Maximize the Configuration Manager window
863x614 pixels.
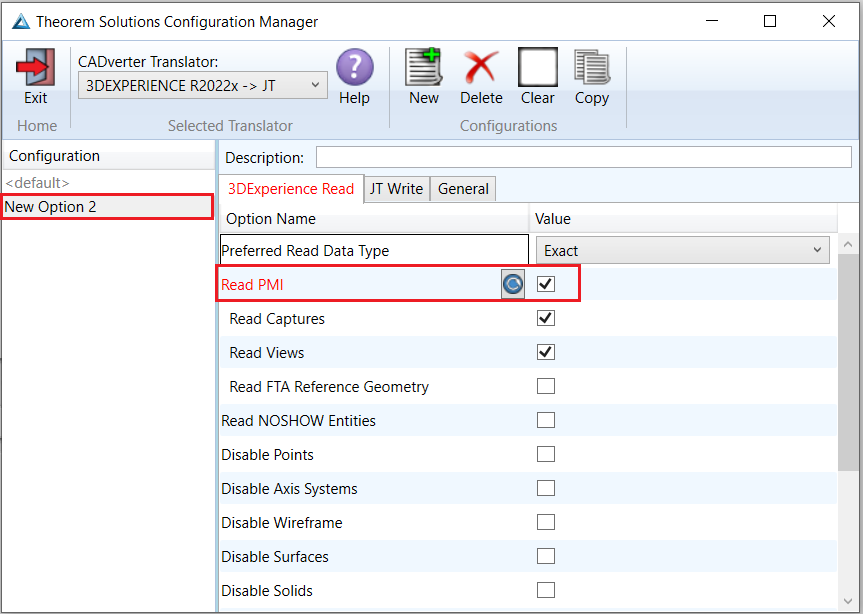point(770,21)
